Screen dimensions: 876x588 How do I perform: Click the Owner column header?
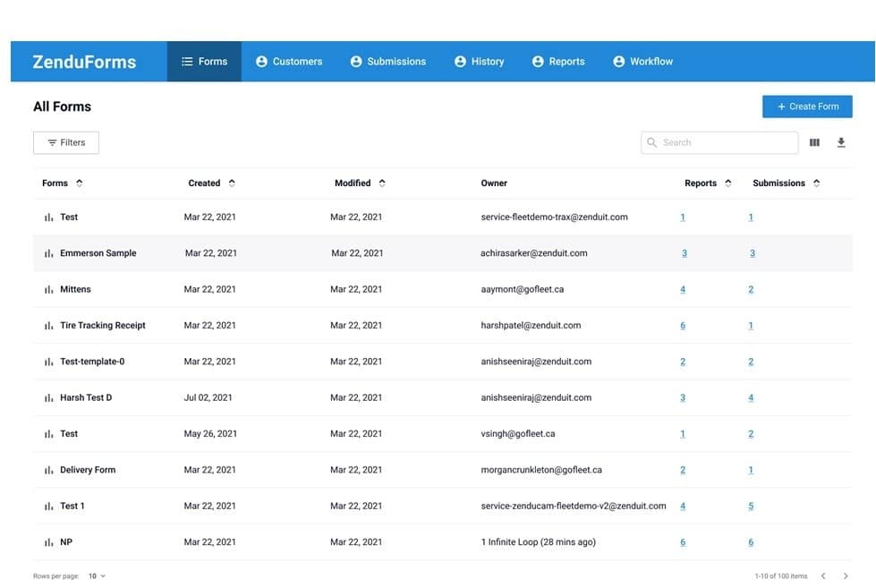494,183
